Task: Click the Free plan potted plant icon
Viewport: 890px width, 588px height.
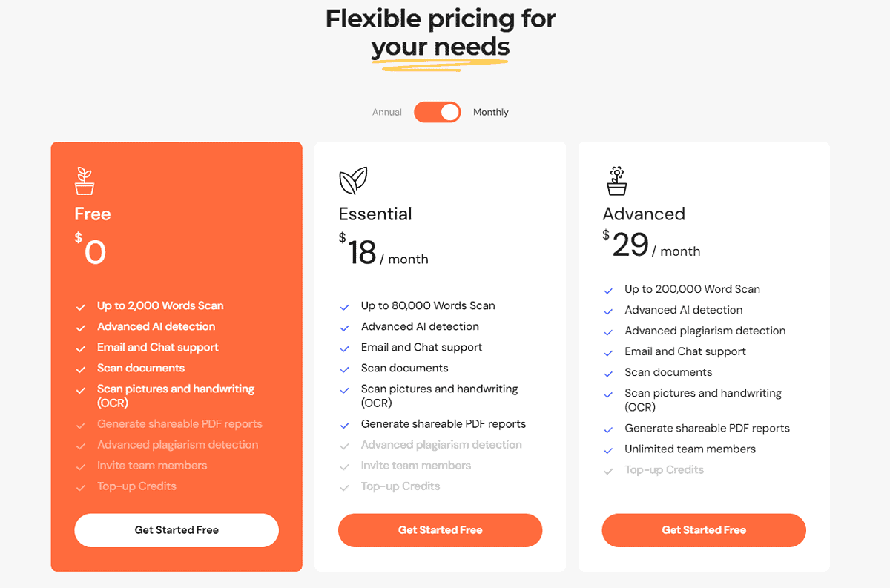Action: [x=85, y=181]
